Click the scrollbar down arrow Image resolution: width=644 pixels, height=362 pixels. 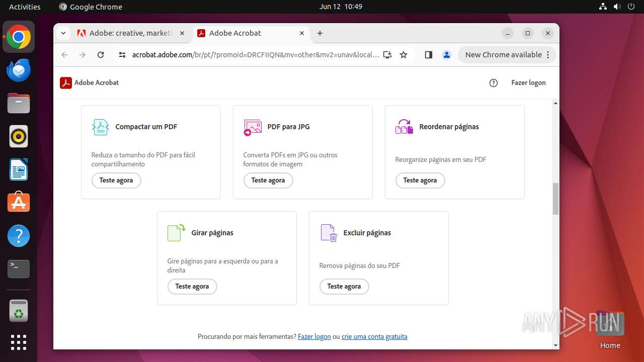(x=555, y=345)
